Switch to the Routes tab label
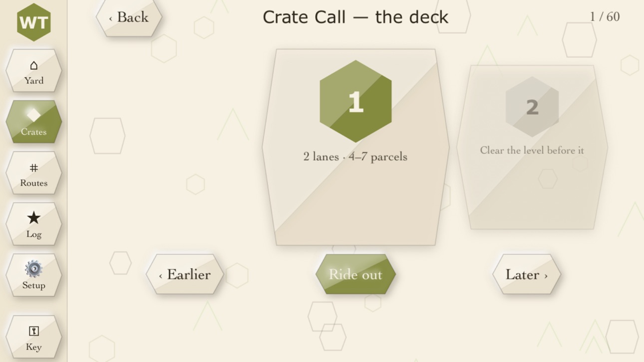This screenshot has height=362, width=644. [x=33, y=183]
